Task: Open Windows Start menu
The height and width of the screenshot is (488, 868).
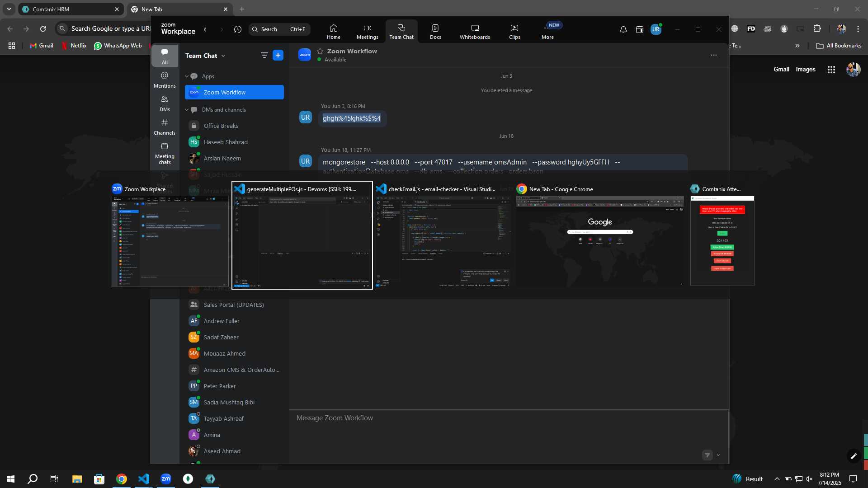Action: 11,479
